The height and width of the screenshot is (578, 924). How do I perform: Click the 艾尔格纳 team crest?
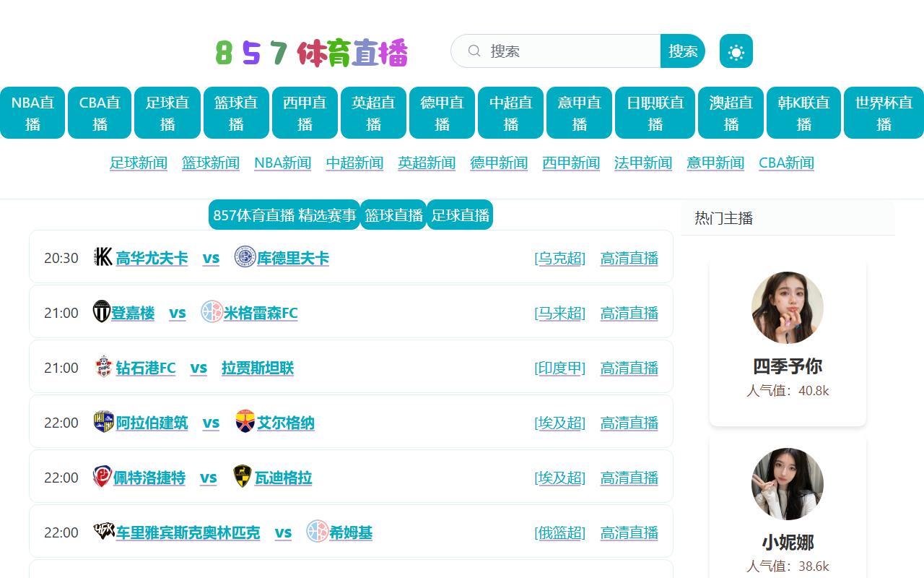click(x=245, y=421)
